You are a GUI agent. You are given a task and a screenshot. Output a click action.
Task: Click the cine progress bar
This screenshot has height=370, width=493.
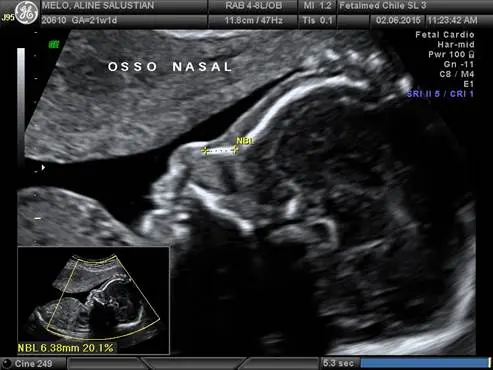coord(425,363)
